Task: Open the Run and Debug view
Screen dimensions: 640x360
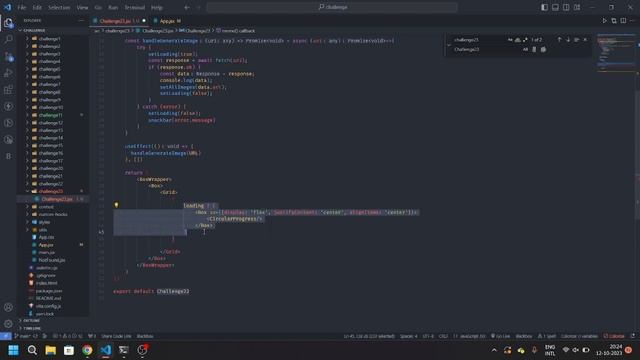Action: pyautogui.click(x=8, y=73)
